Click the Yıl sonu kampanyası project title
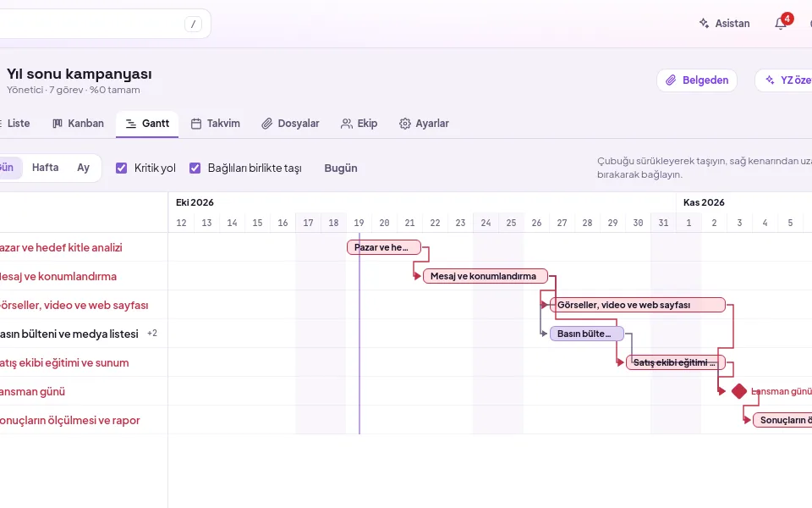812x508 pixels. pos(80,75)
